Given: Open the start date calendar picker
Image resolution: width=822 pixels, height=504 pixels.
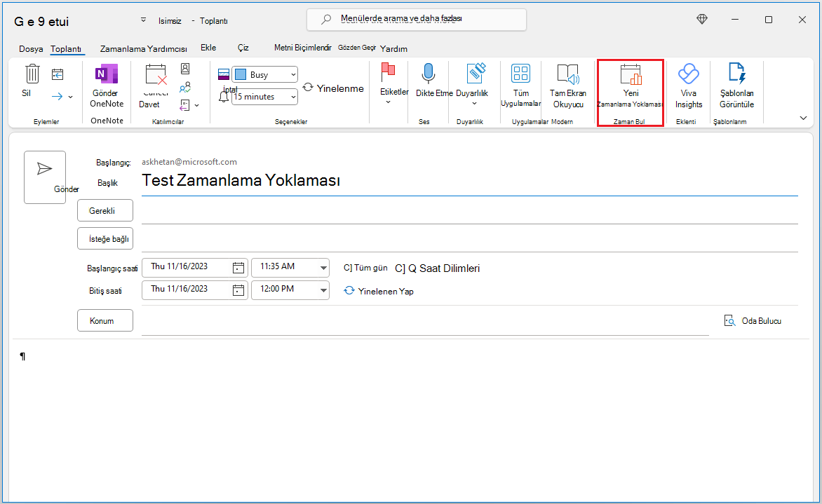Looking at the screenshot, I should point(238,268).
